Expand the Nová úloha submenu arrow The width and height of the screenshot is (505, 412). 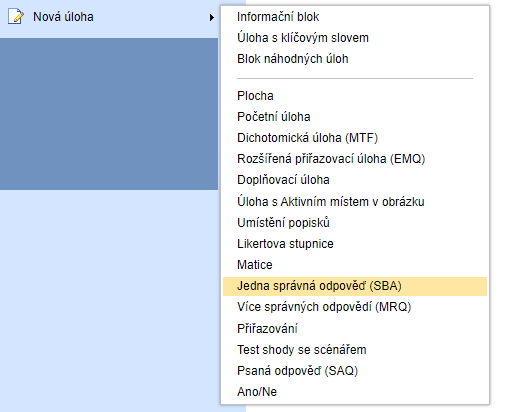(x=211, y=17)
